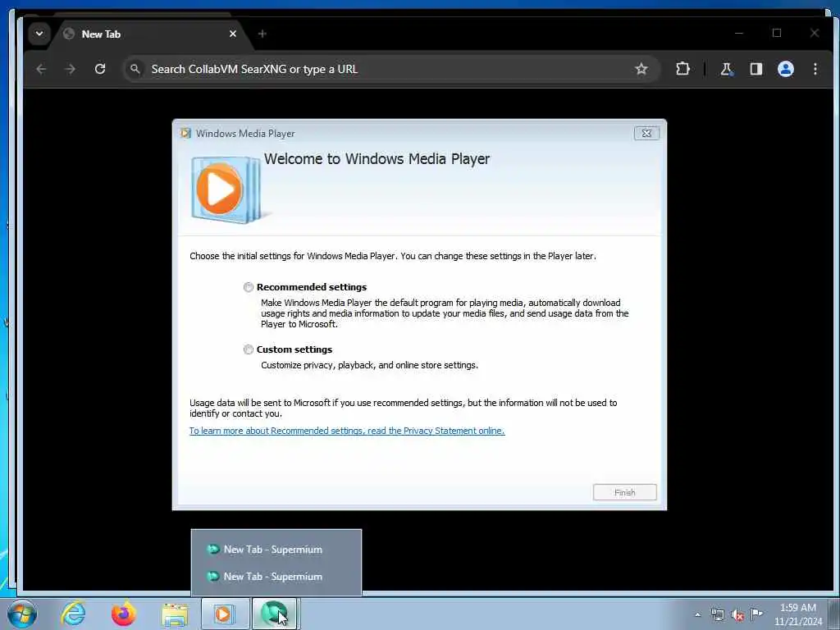Click the muted volume tray icon

click(737, 615)
